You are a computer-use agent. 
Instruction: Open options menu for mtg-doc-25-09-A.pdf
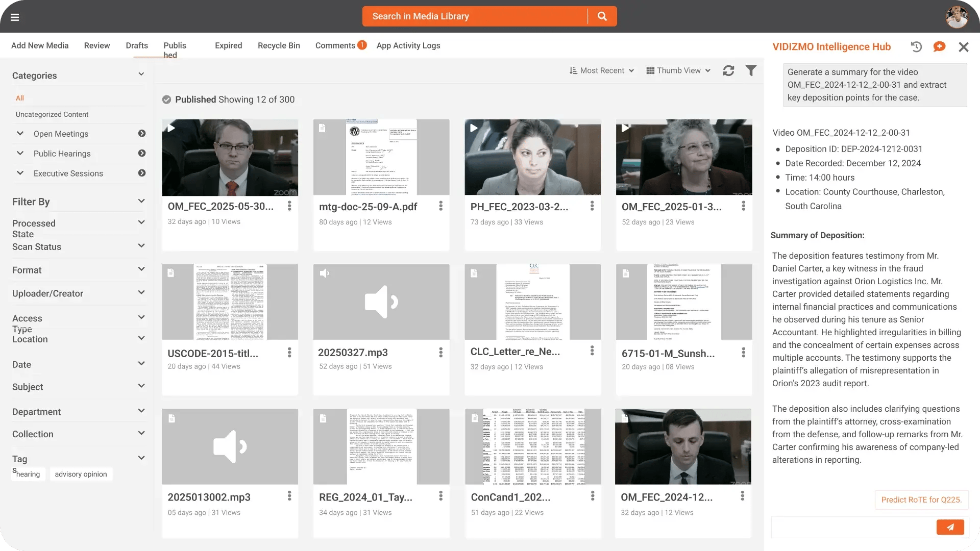(440, 206)
